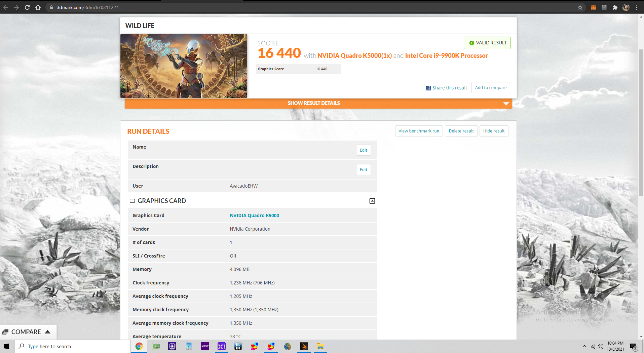Click the Delete result button
The width and height of the screenshot is (644, 353).
coord(461,131)
